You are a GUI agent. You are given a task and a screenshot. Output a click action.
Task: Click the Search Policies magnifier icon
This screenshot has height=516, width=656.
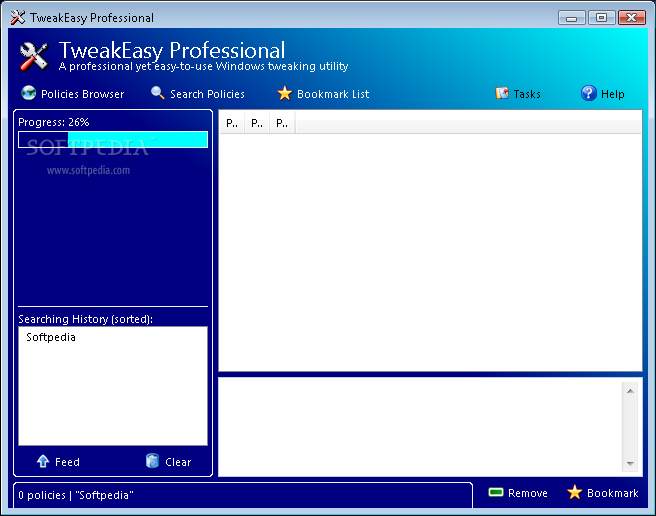tap(157, 93)
